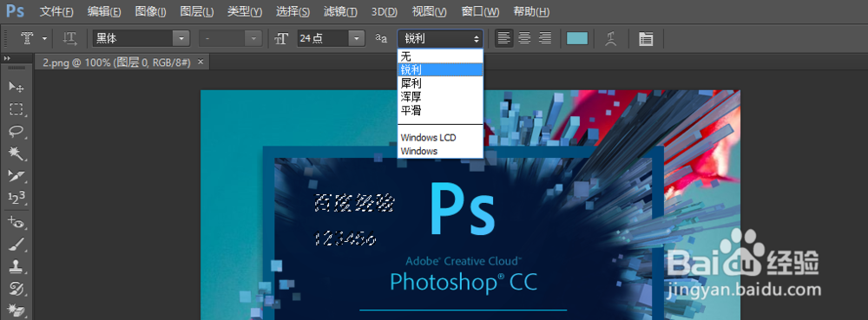Select the Magic Wand tool

(16, 153)
